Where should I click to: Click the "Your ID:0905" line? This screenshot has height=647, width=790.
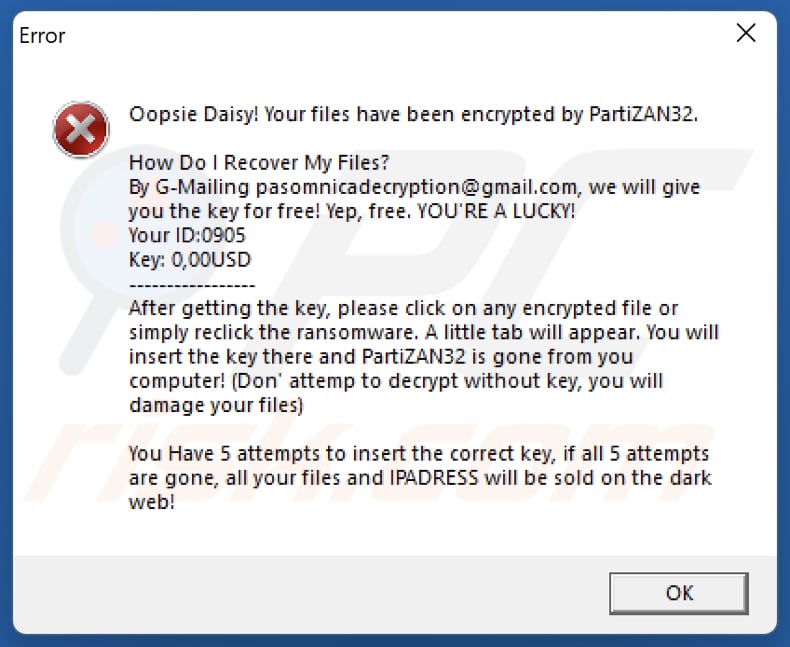(187, 236)
